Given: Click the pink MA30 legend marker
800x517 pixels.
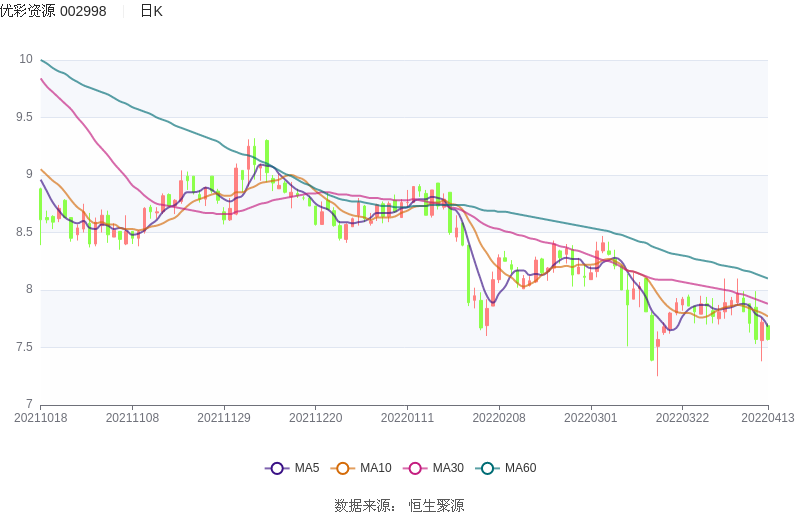Looking at the screenshot, I should coord(416,468).
